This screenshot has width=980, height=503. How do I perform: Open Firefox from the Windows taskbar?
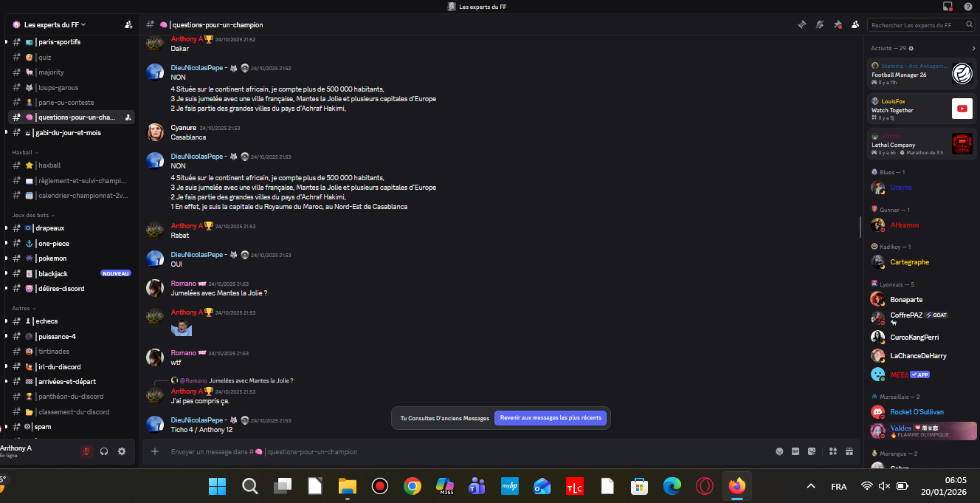click(736, 486)
